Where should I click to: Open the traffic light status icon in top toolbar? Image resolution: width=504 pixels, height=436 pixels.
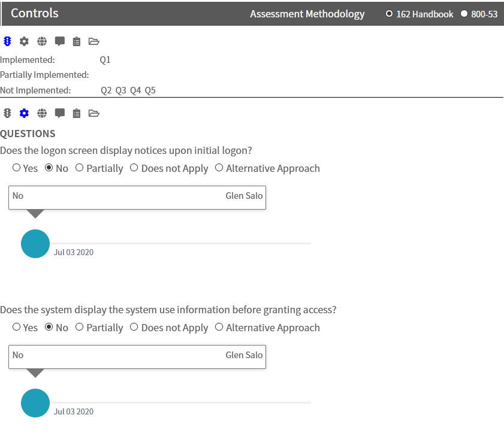7,41
